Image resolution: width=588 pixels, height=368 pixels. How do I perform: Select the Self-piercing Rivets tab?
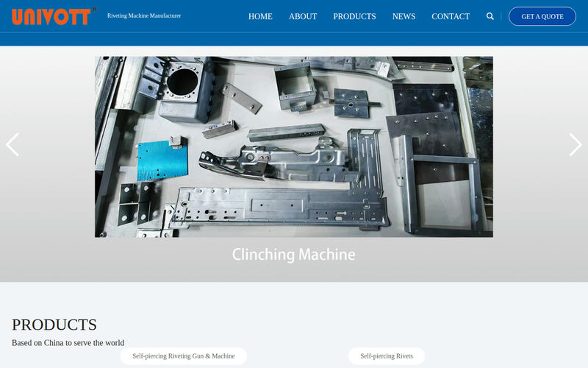click(x=387, y=356)
